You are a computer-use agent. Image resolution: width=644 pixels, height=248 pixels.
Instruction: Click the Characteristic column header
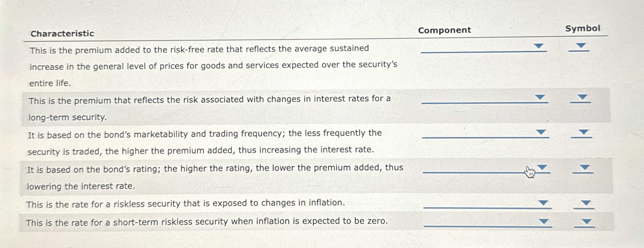pyautogui.click(x=62, y=34)
